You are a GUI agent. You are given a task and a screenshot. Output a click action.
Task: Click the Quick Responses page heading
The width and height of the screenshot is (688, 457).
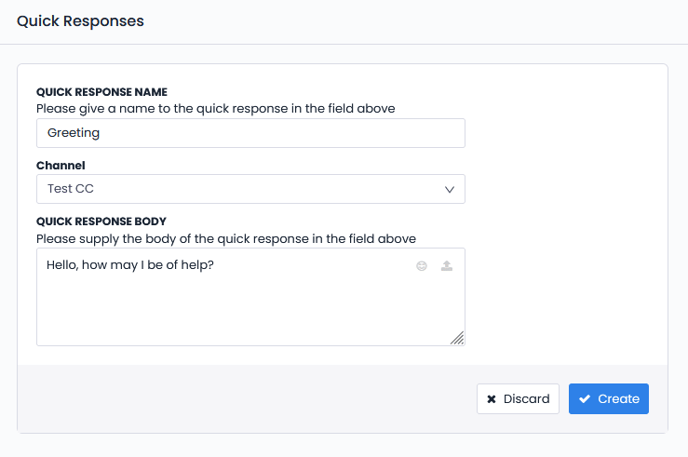coord(80,21)
